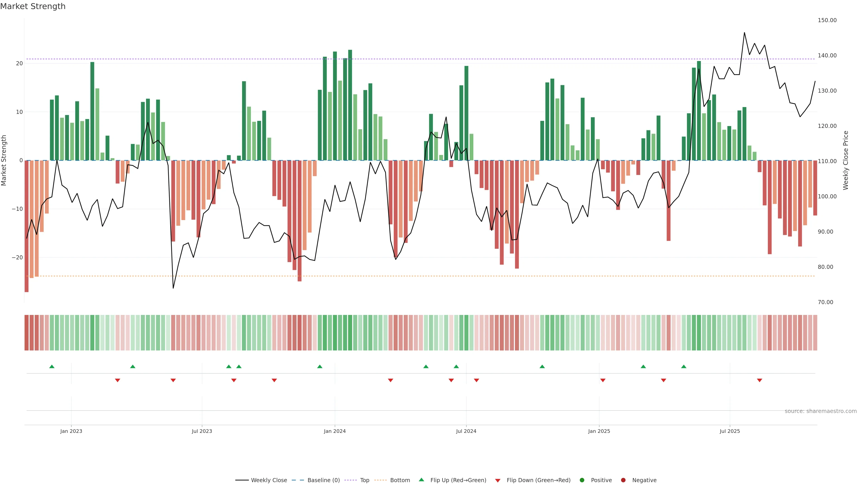Click the green Positive circle in legend

pos(582,480)
